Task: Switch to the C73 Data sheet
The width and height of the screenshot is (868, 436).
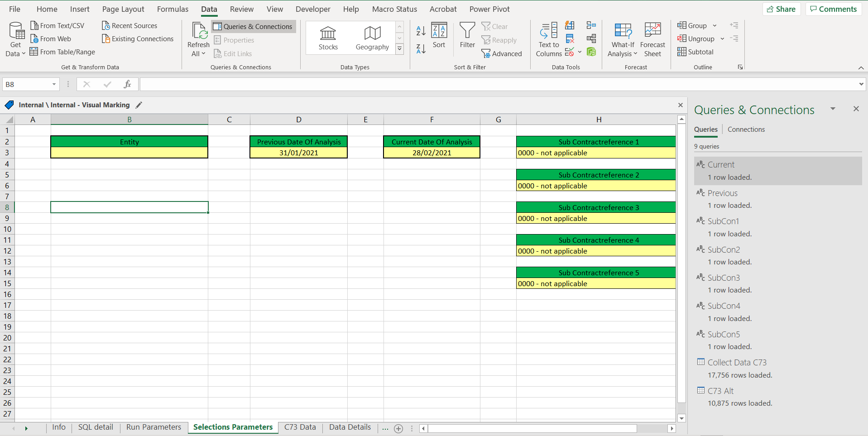Action: (x=300, y=427)
